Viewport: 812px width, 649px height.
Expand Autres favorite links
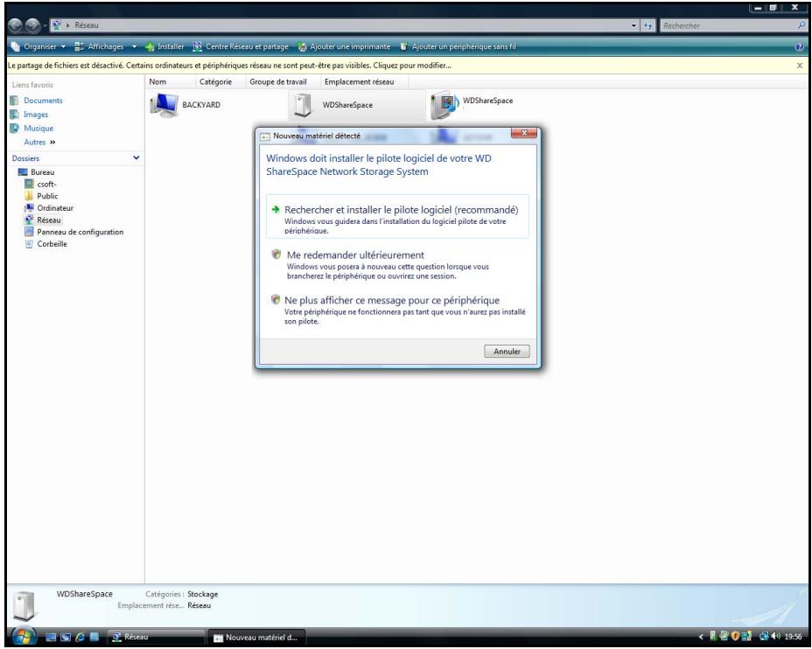tap(39, 143)
